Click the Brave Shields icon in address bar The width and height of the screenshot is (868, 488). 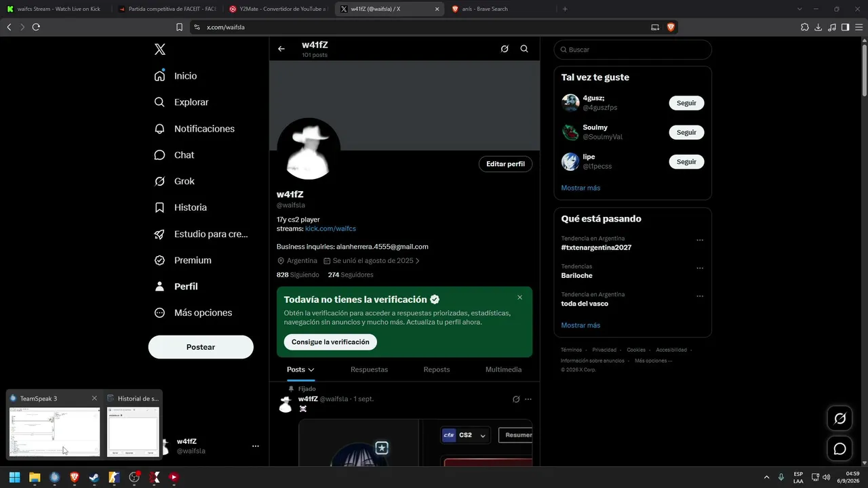coord(671,27)
